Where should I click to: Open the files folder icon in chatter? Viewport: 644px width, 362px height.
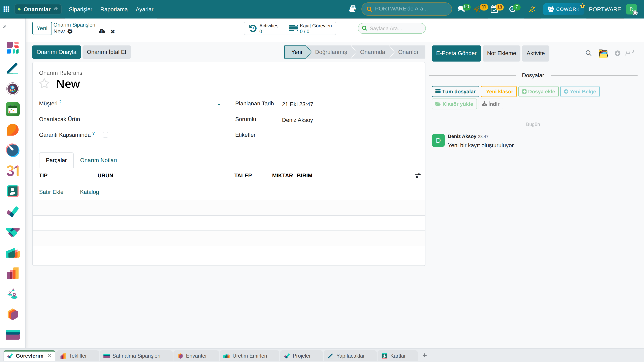click(603, 53)
